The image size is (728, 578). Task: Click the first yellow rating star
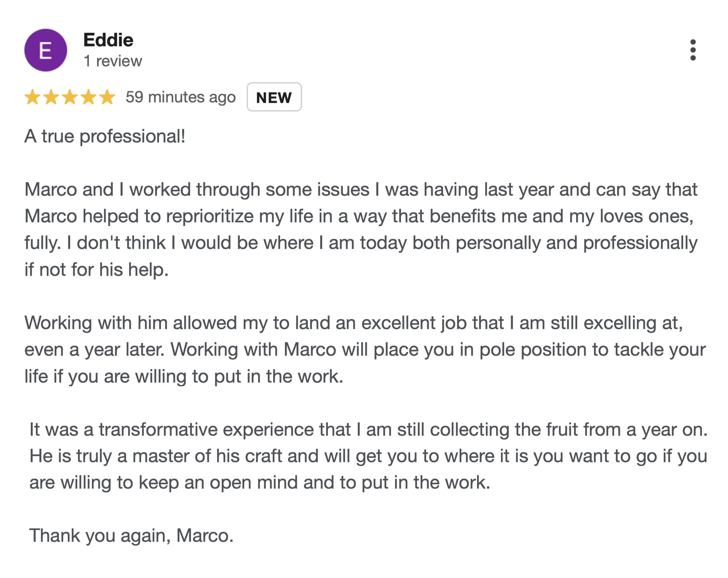point(33,97)
